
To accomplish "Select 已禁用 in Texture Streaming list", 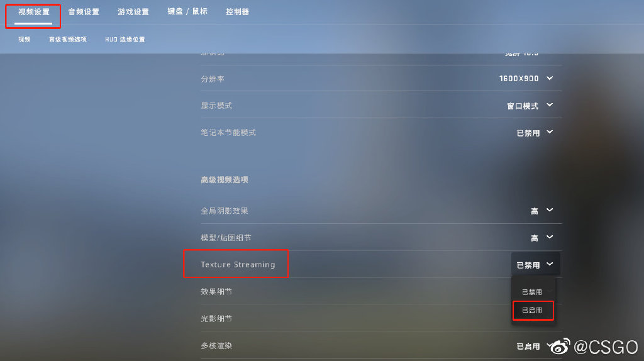I will point(532,292).
